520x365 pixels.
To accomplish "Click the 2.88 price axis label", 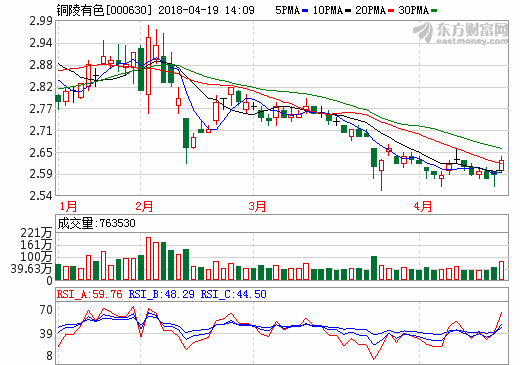I will (x=41, y=65).
